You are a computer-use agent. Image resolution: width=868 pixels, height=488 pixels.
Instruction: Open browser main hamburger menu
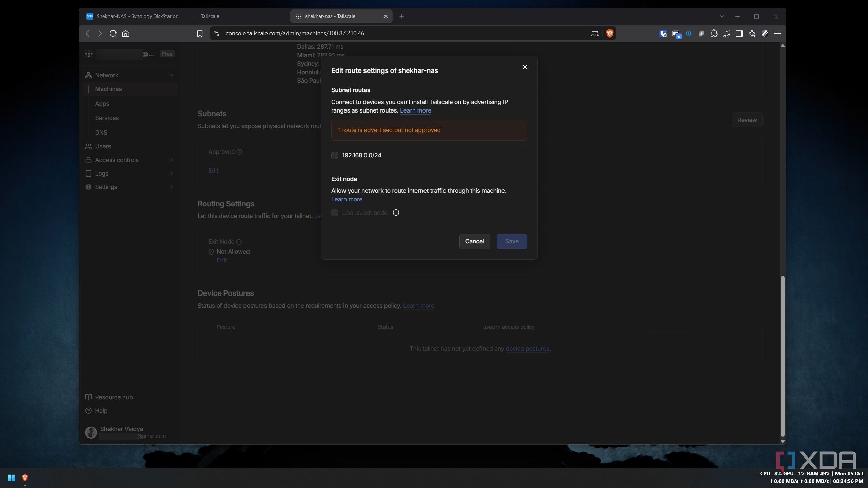(777, 33)
